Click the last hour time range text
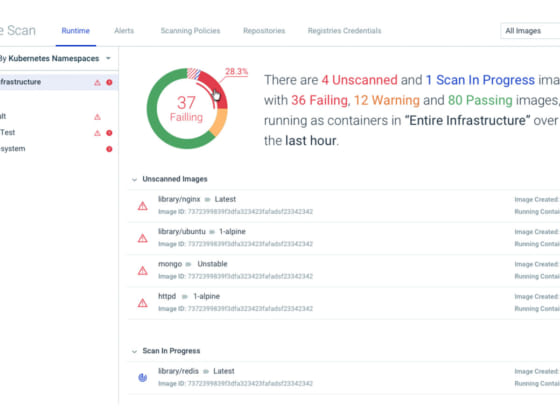 pos(311,141)
